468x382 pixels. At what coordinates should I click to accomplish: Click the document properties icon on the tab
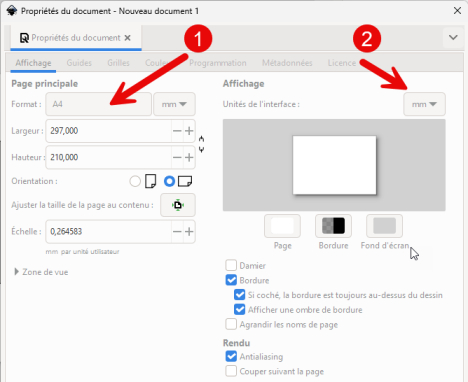tap(24, 38)
